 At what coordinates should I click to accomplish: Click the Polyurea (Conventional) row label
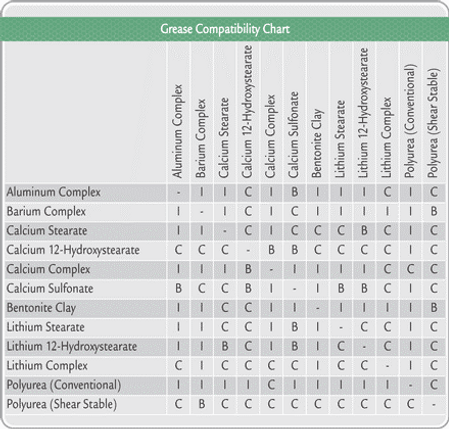click(64, 385)
